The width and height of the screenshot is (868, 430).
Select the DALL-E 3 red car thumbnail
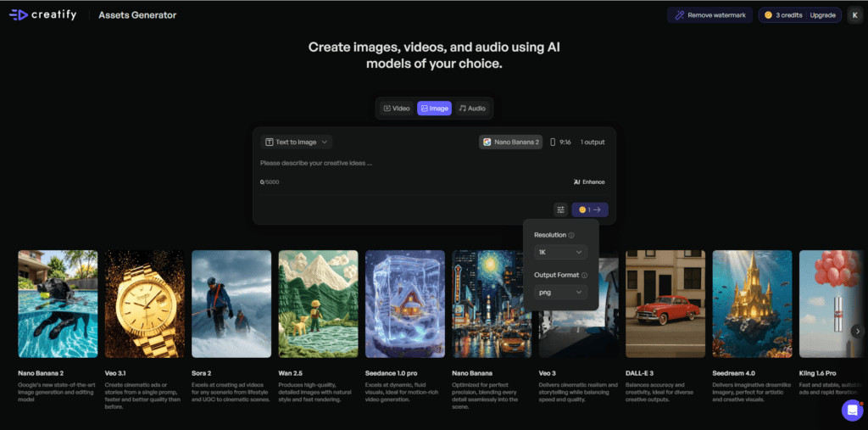click(665, 304)
